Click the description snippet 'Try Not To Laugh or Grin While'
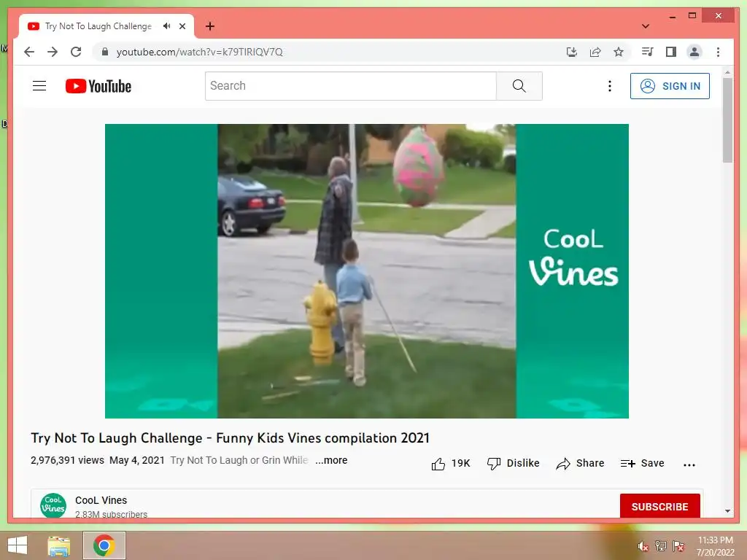Screen dimensions: 747x560 [239, 460]
